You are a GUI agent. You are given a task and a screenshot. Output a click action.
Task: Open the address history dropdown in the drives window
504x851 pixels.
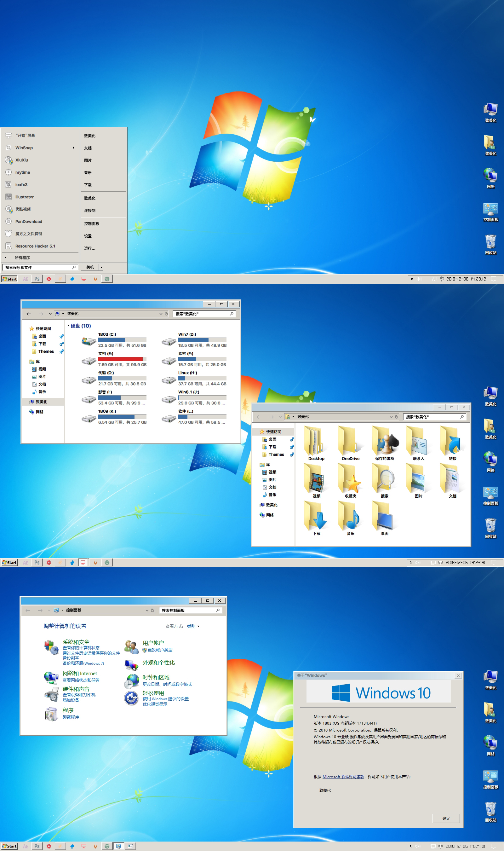click(x=161, y=314)
